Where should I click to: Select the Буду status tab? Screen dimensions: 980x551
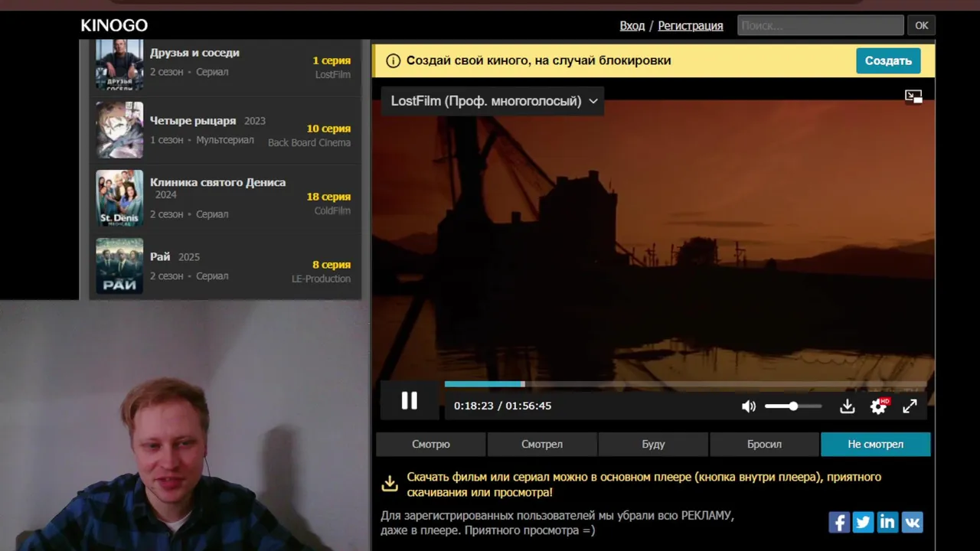pos(653,444)
